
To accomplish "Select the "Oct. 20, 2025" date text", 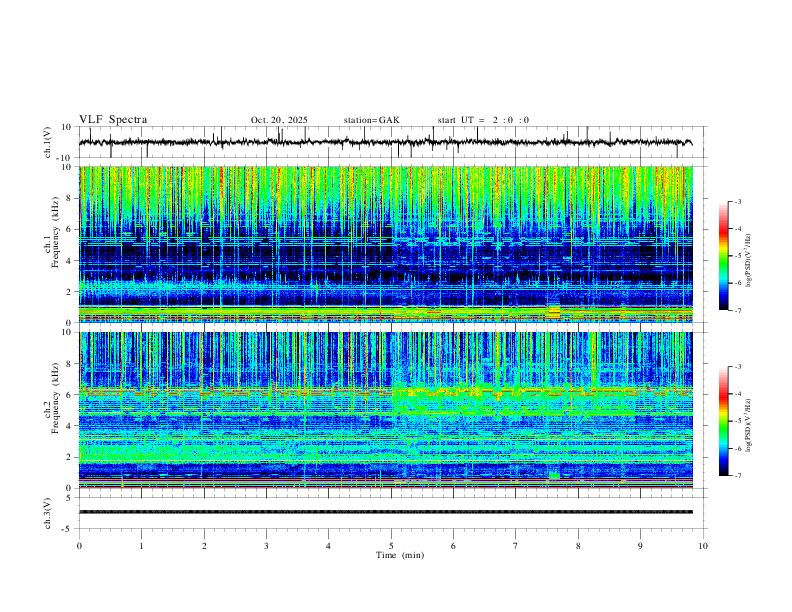I will point(279,120).
